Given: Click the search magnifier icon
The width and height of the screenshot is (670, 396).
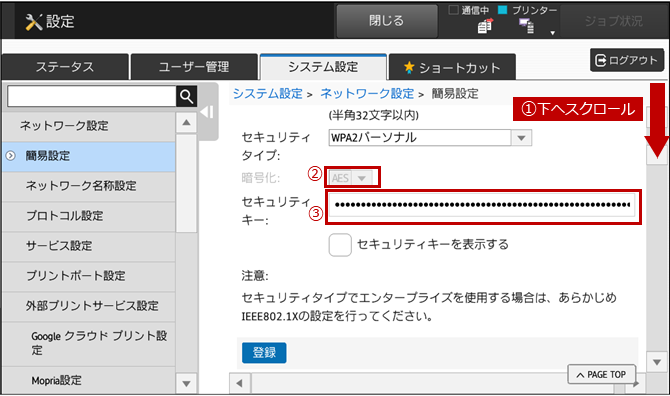Looking at the screenshot, I should [x=186, y=97].
